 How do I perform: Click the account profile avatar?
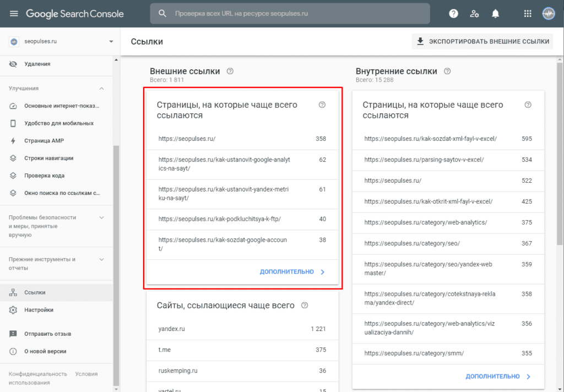[549, 14]
